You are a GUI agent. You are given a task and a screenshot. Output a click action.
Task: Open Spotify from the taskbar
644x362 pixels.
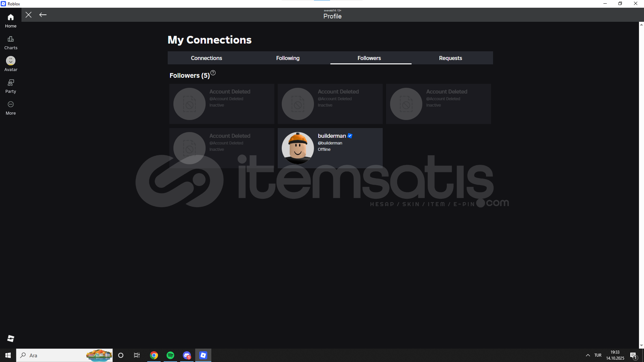coord(170,355)
